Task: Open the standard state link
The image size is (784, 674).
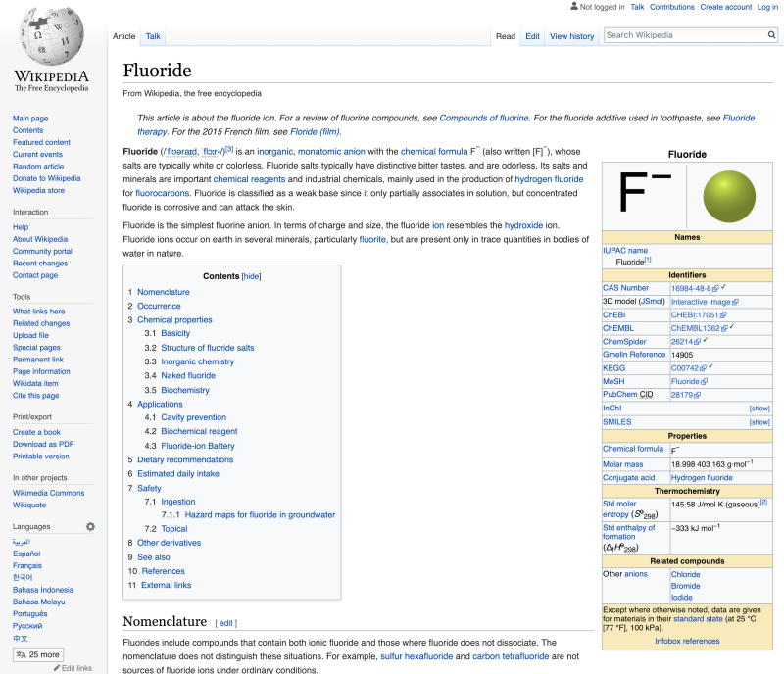Action: 698,619
